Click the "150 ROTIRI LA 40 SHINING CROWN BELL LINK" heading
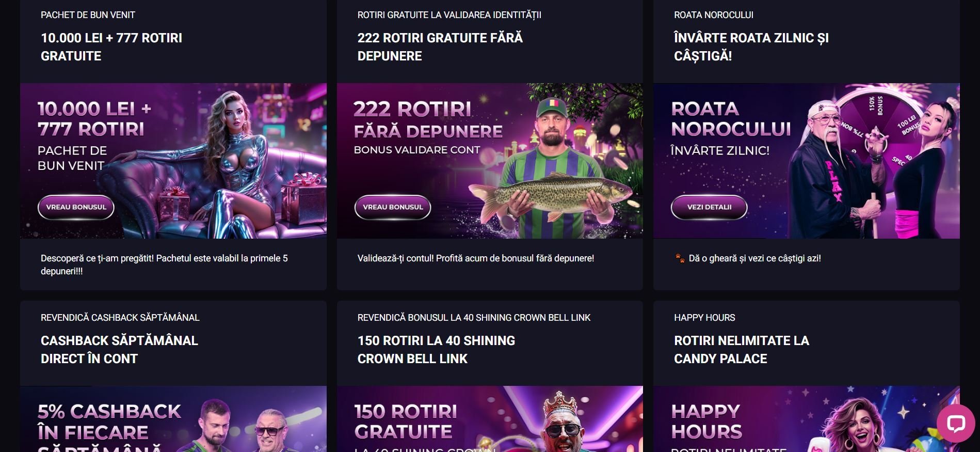Viewport: 980px width, 452px height. tap(436, 350)
